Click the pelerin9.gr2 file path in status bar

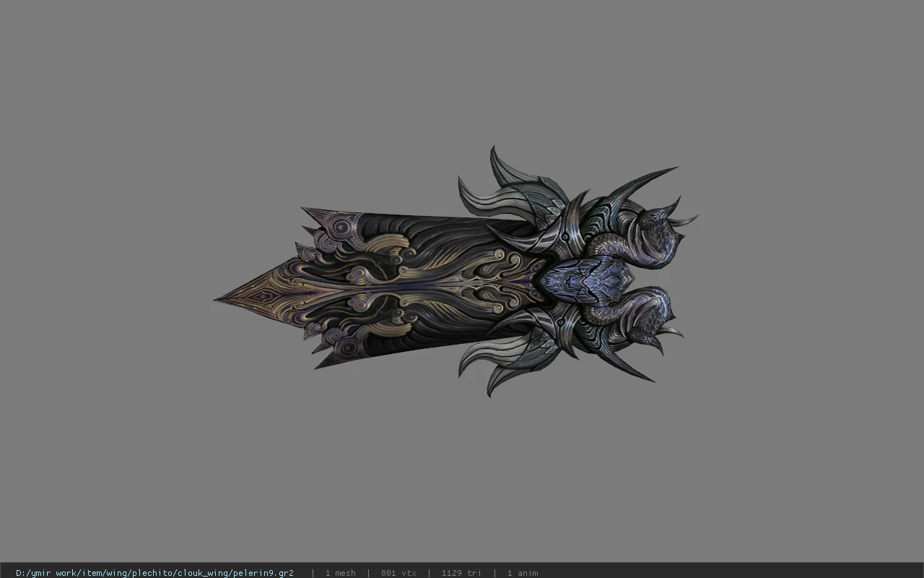(x=154, y=573)
